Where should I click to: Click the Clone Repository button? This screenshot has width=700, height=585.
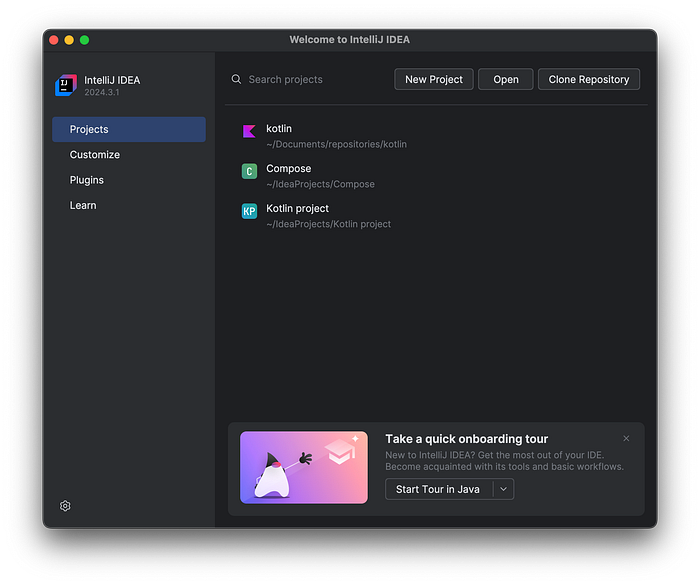[588, 79]
